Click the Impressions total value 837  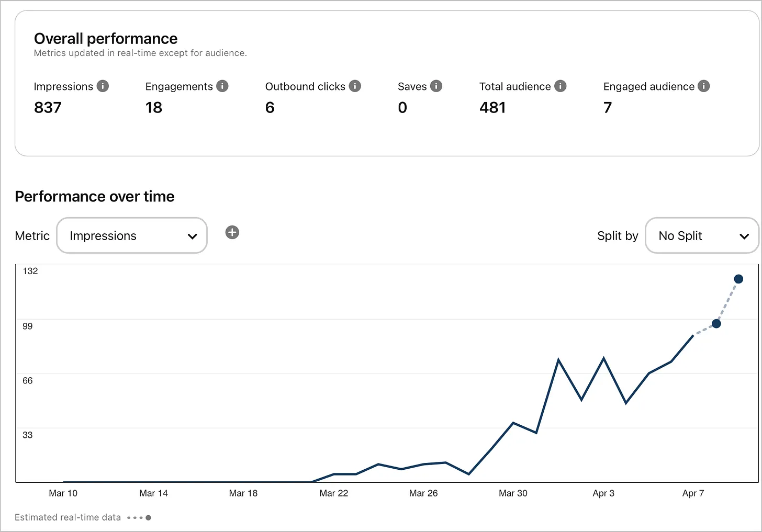[x=48, y=108]
